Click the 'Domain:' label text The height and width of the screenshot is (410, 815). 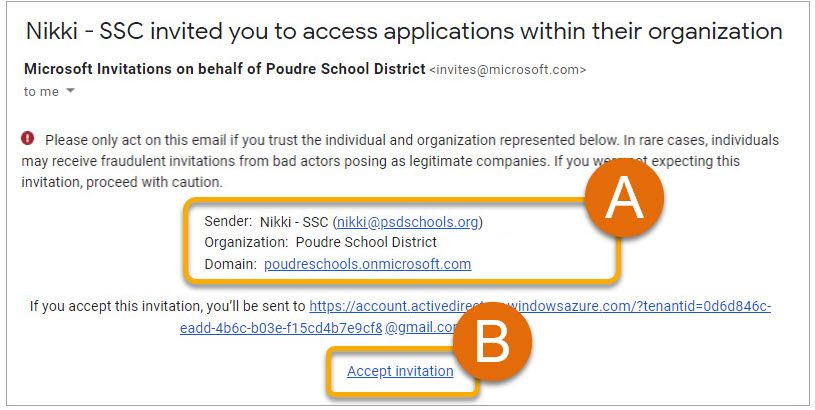[230, 264]
